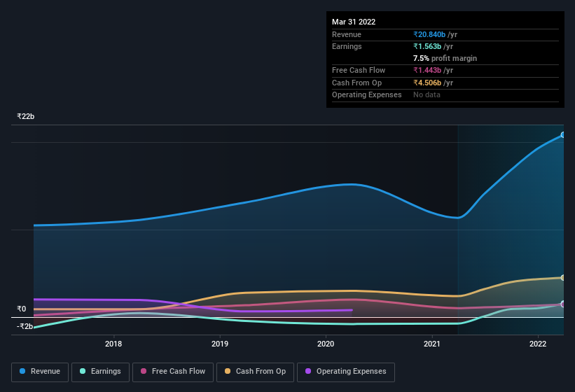Click the Earnings row label in tooltip
This screenshot has height=392, width=575.
347,46
